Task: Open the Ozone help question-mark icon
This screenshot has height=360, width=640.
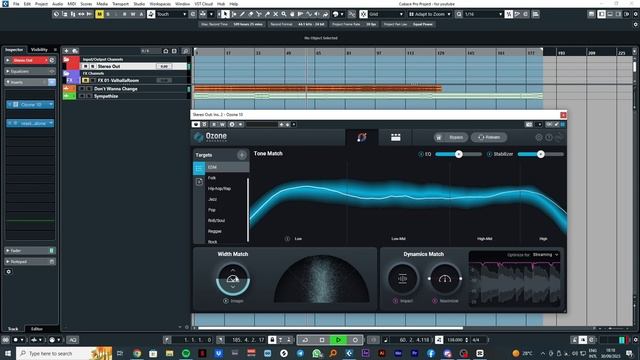Action: tap(549, 138)
